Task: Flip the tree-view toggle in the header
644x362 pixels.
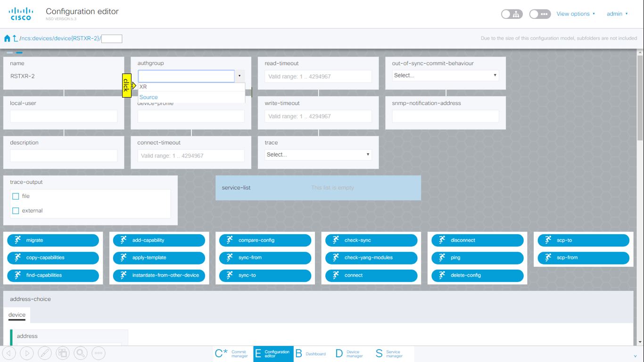Action: [x=512, y=14]
